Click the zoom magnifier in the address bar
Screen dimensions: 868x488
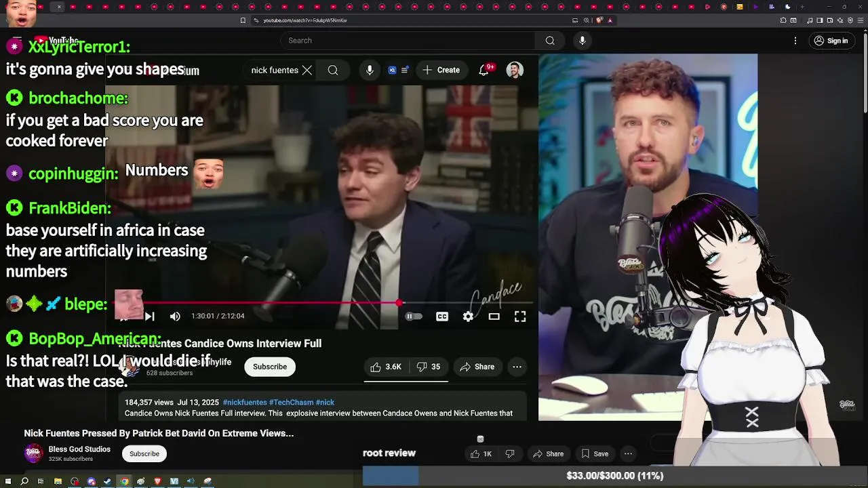(586, 20)
